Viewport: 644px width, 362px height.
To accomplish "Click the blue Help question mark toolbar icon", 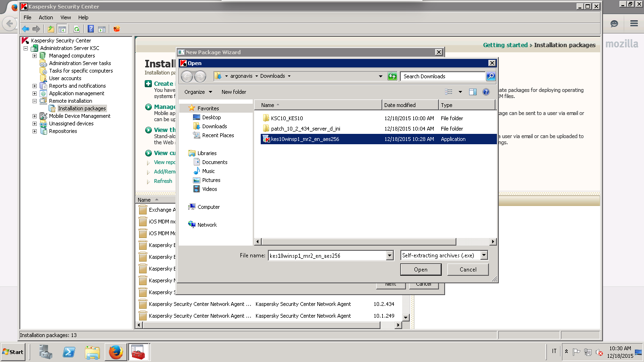I will (x=91, y=29).
